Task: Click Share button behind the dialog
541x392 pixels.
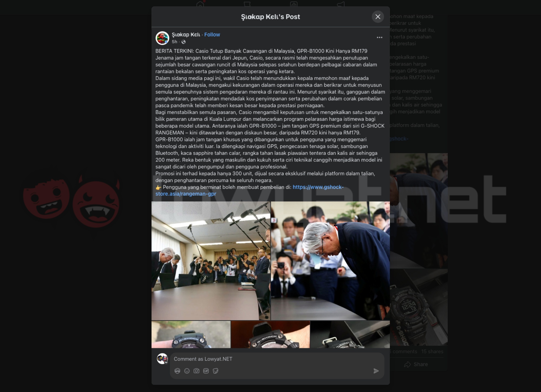Action: [x=416, y=364]
